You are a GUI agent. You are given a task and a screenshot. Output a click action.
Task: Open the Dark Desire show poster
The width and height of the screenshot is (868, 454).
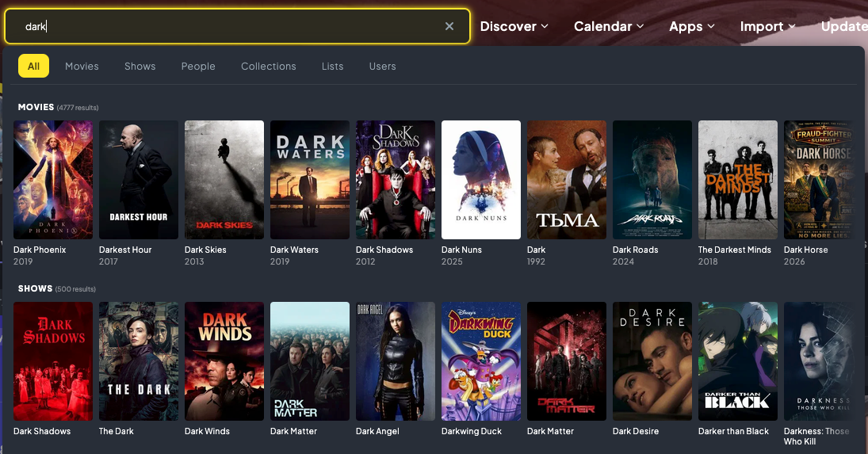652,361
